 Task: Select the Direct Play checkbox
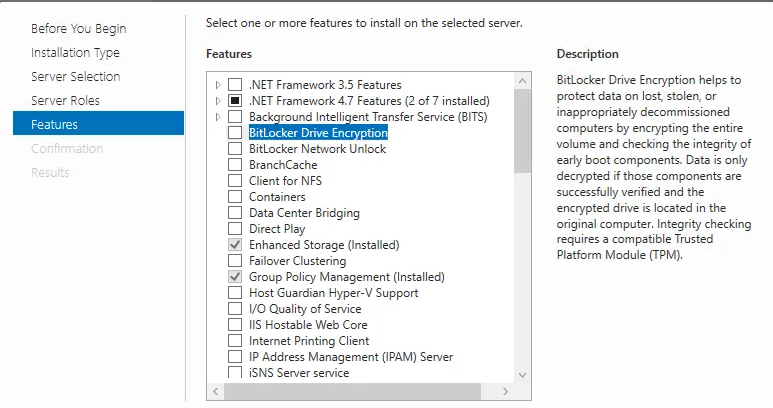click(235, 229)
